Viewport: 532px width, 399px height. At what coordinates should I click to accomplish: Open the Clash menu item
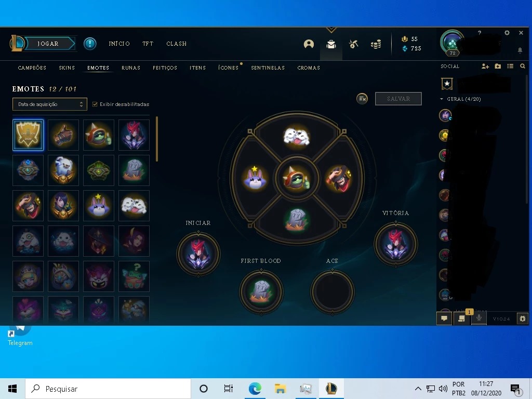(x=177, y=44)
